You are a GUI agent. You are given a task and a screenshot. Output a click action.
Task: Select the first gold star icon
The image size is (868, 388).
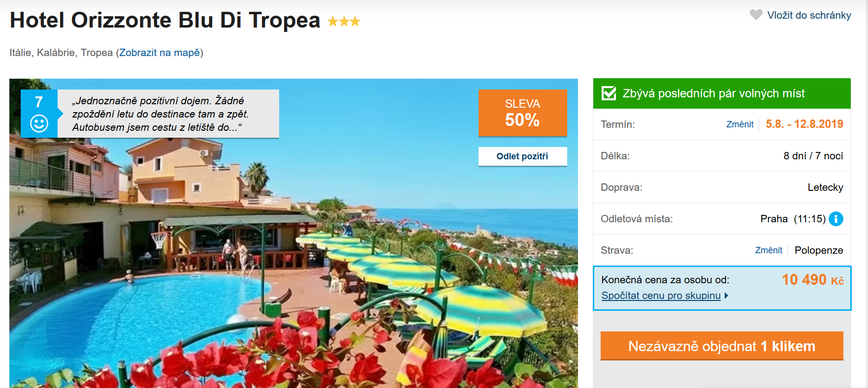pos(334,21)
